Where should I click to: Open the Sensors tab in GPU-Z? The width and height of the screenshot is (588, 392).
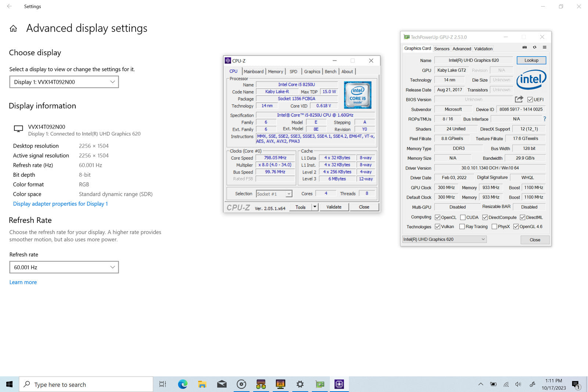point(442,49)
